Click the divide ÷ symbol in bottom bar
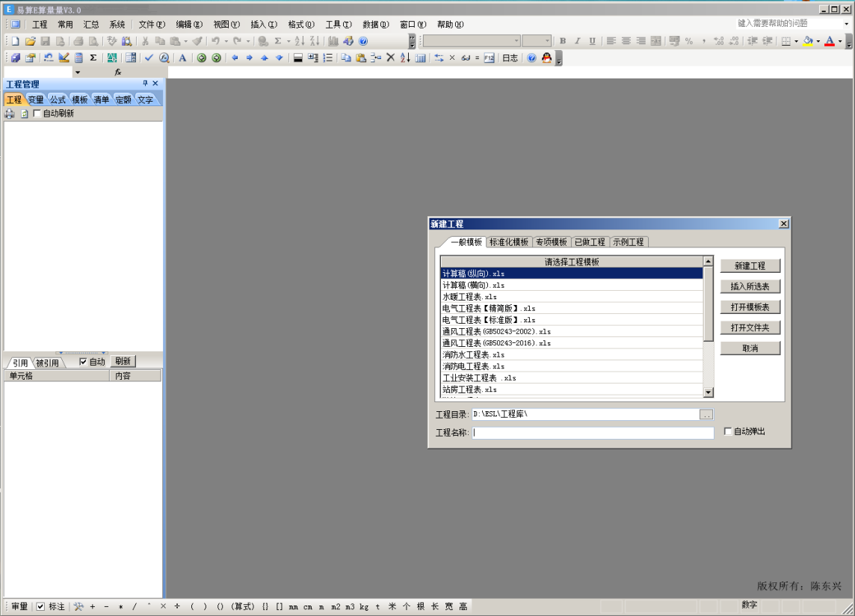 click(x=177, y=606)
